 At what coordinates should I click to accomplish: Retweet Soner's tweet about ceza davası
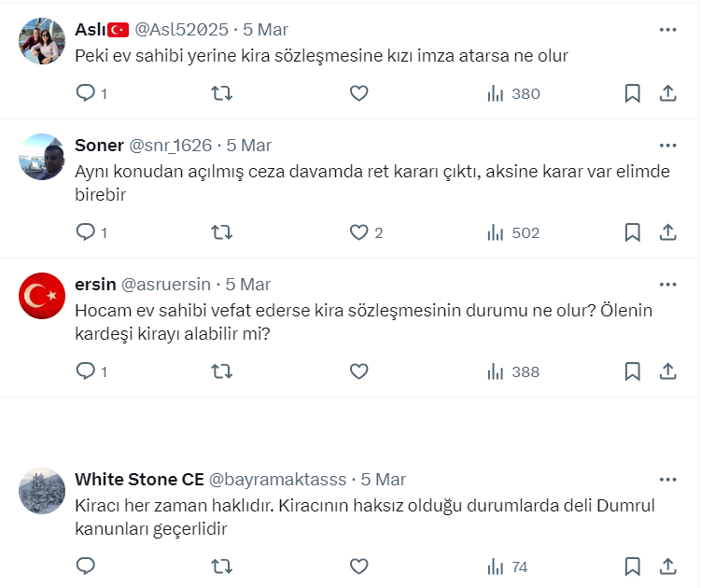coord(222,232)
